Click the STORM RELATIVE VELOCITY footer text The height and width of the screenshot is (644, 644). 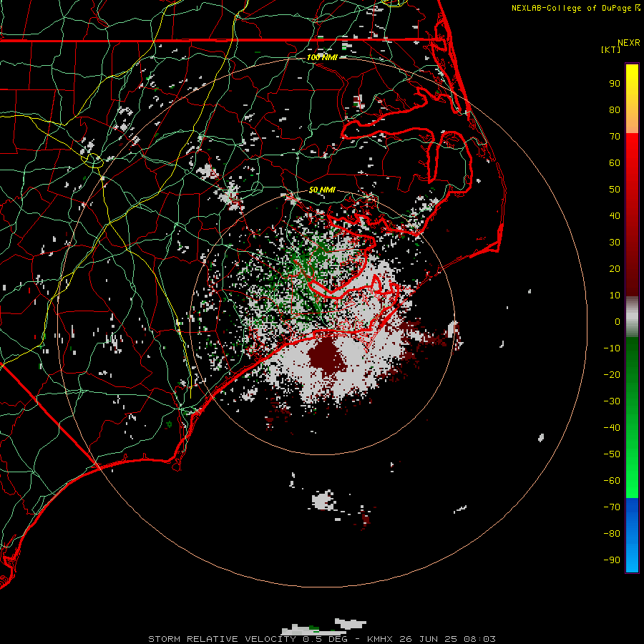(224, 639)
